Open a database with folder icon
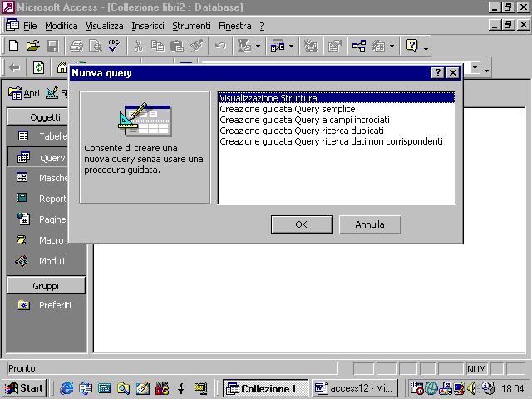532x399 pixels. coord(33,46)
